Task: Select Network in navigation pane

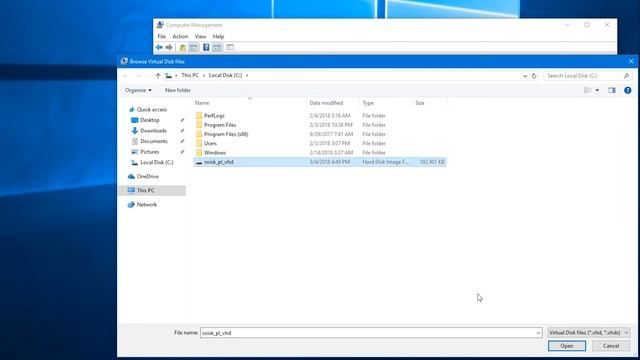Action: pyautogui.click(x=142, y=204)
